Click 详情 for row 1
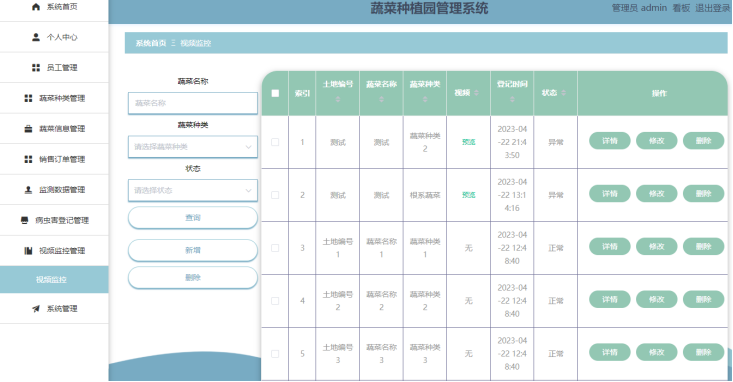 click(610, 141)
